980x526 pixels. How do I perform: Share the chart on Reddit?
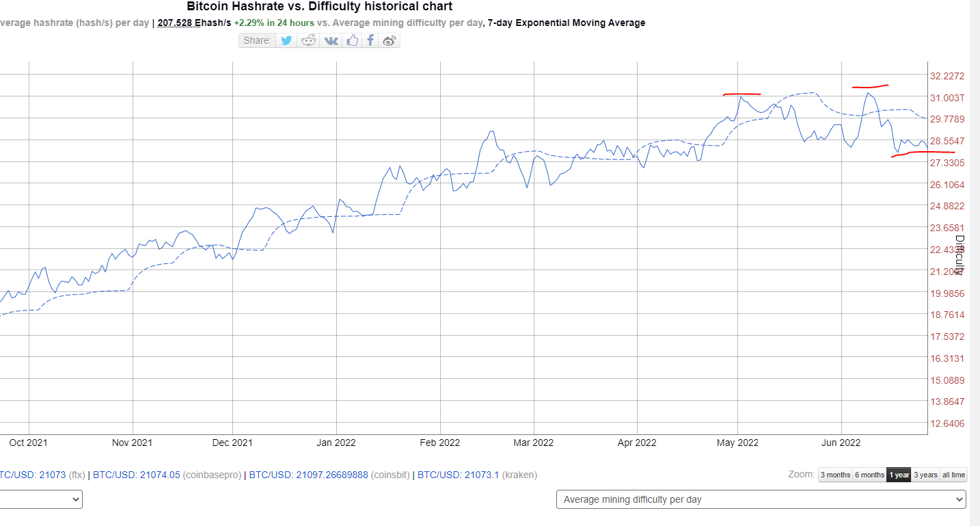pos(309,40)
